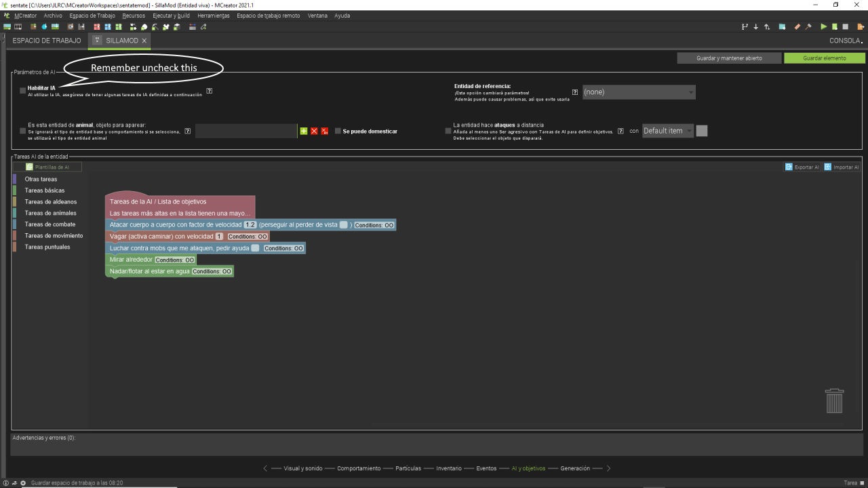Go to Generación page

pos(575,468)
